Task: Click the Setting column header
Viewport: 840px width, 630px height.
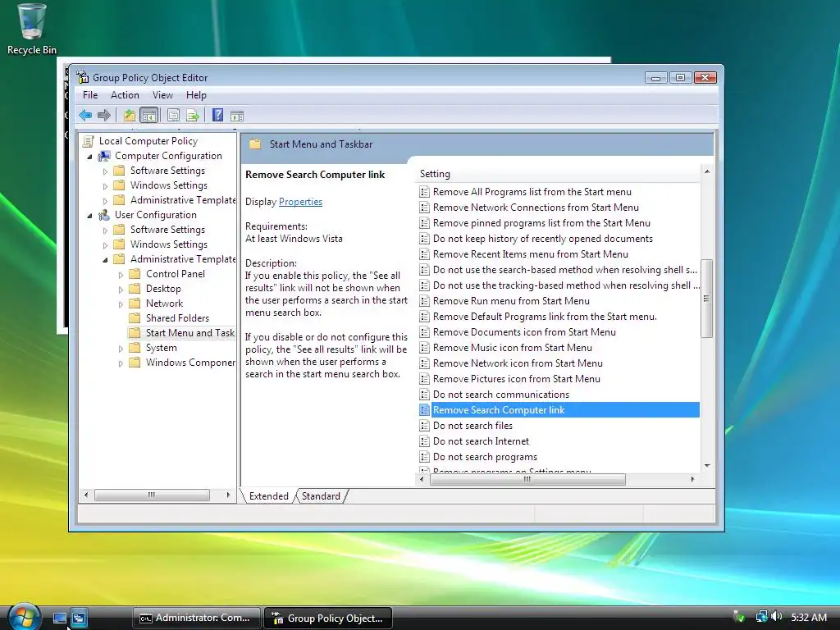Action: pos(557,174)
